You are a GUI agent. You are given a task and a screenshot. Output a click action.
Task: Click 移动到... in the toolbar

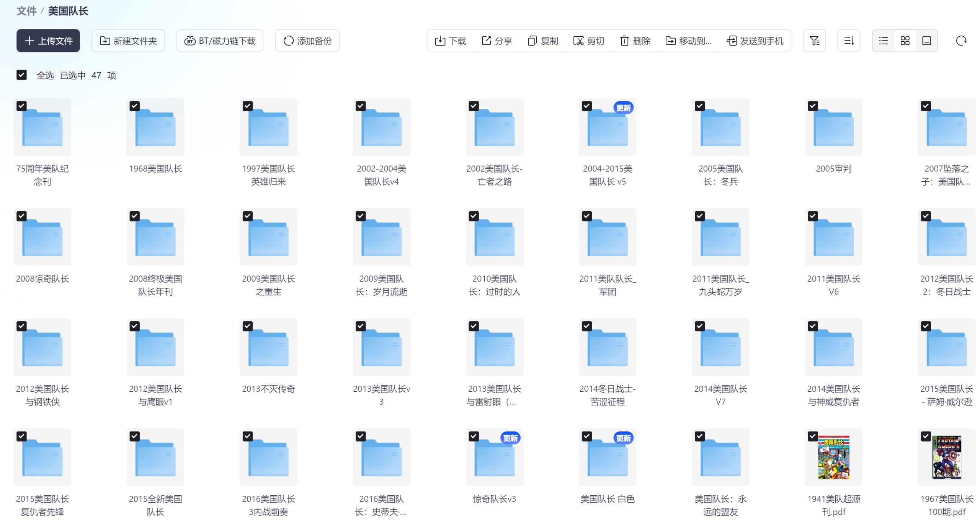688,41
